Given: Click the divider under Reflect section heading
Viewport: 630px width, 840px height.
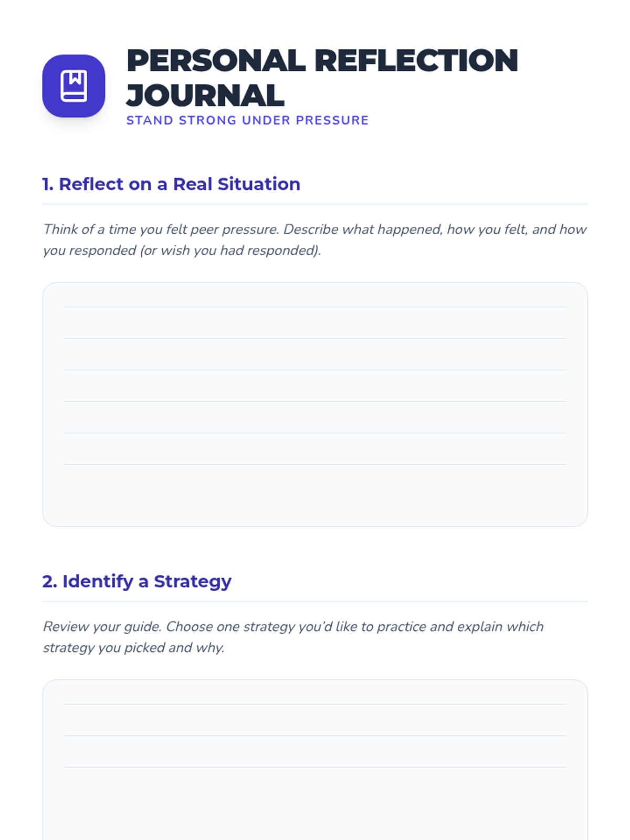Looking at the screenshot, I should pyautogui.click(x=315, y=204).
